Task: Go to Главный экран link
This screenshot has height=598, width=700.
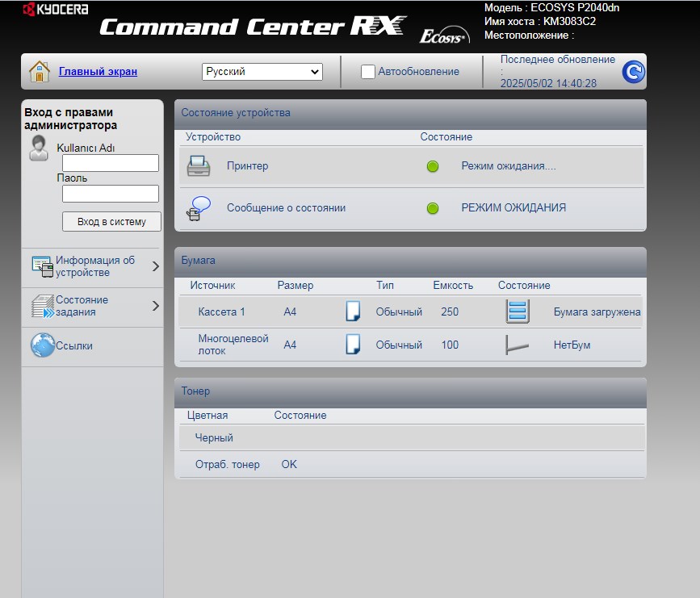Action: pyautogui.click(x=98, y=71)
